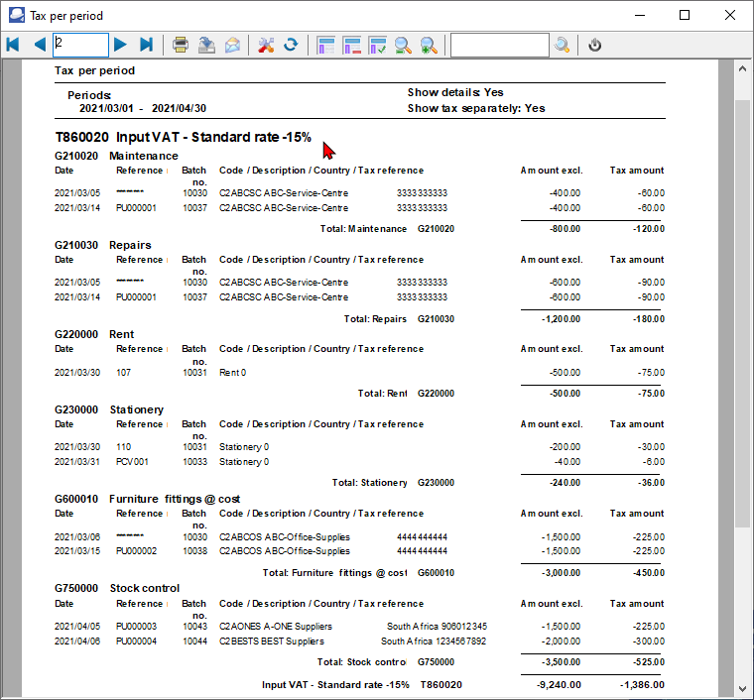Click the furniture total tax -450.00
The image size is (754, 700).
(x=649, y=573)
